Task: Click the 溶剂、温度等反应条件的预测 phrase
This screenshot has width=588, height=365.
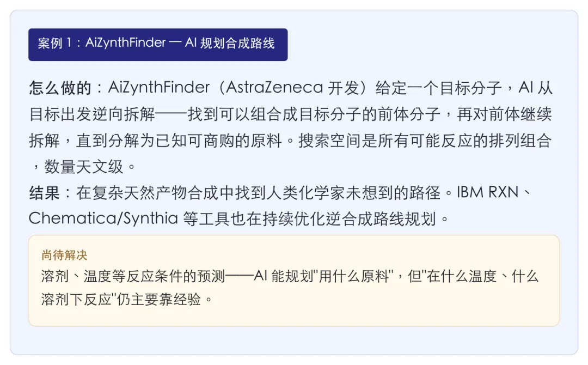Action: tap(133, 276)
